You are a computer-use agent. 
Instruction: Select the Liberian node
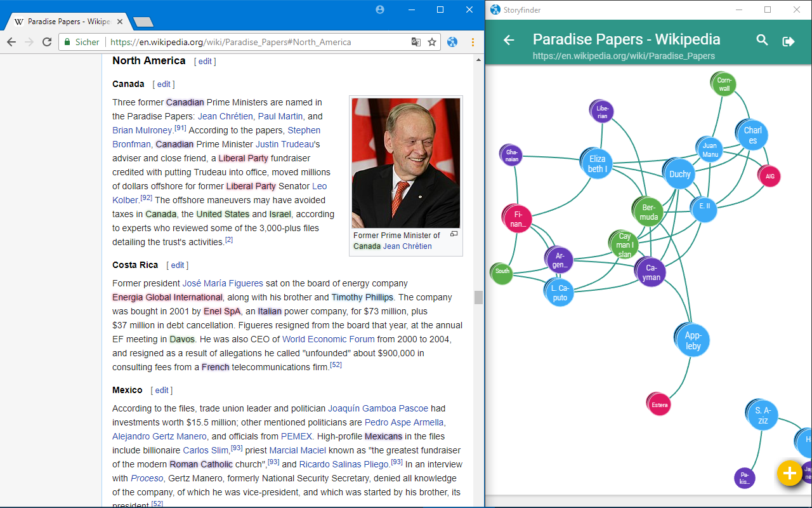tap(602, 112)
